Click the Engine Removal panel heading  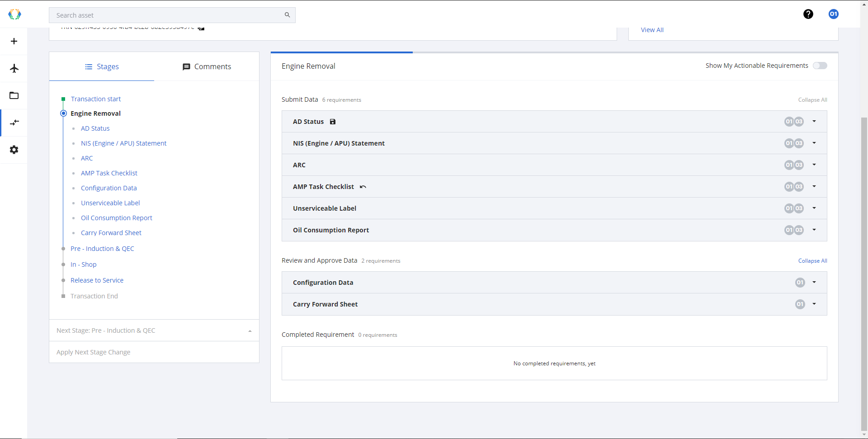click(308, 66)
